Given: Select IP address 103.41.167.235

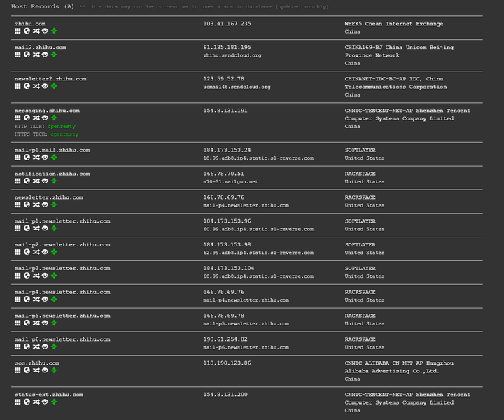Looking at the screenshot, I should click(227, 24).
